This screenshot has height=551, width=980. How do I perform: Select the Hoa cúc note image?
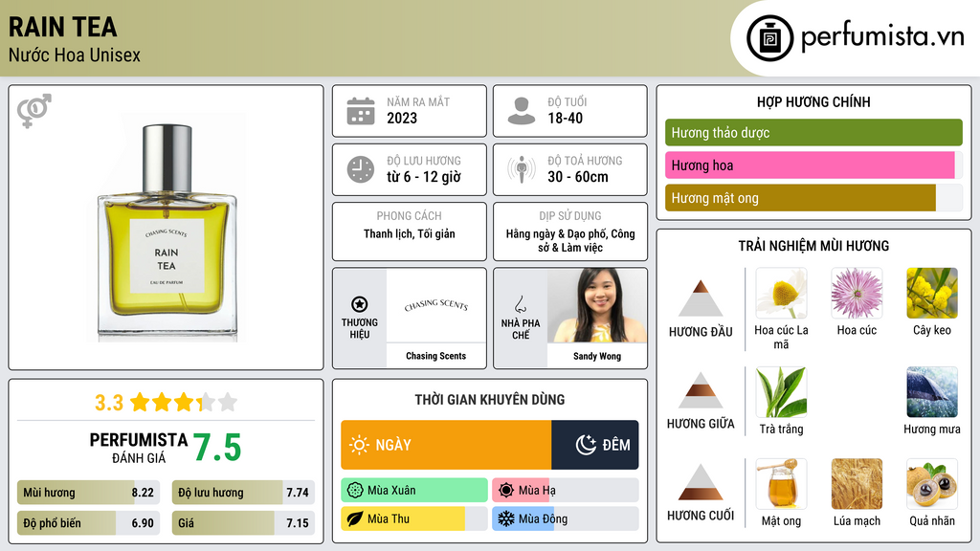click(857, 293)
